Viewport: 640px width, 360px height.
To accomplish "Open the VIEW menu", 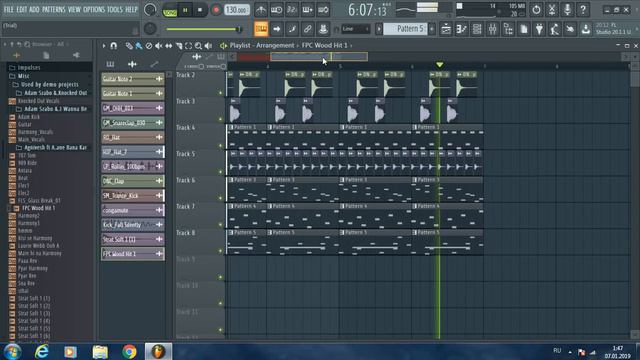I will 74,9.
